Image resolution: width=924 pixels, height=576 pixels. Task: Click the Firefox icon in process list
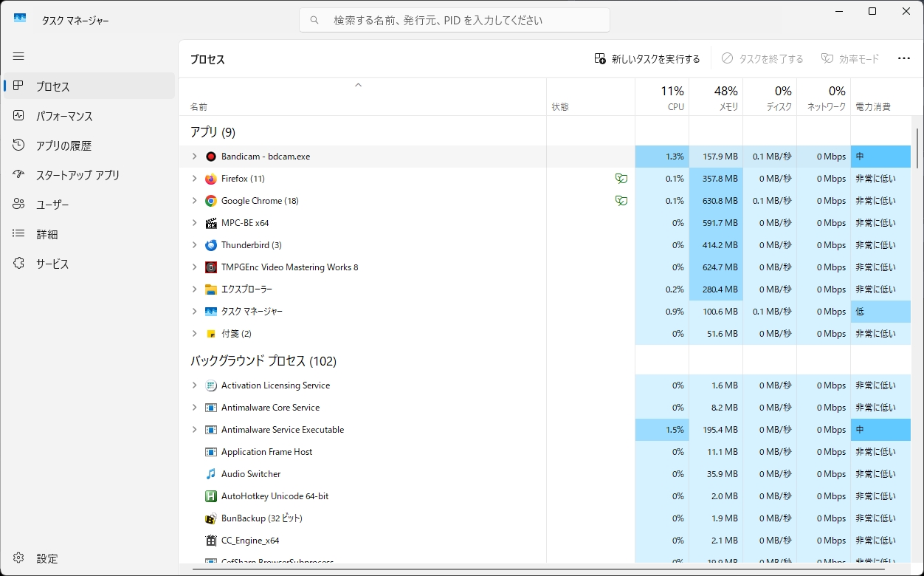pos(210,179)
